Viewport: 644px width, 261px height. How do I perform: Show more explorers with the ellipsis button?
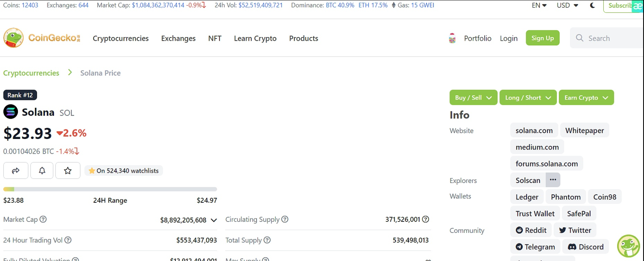(x=553, y=180)
